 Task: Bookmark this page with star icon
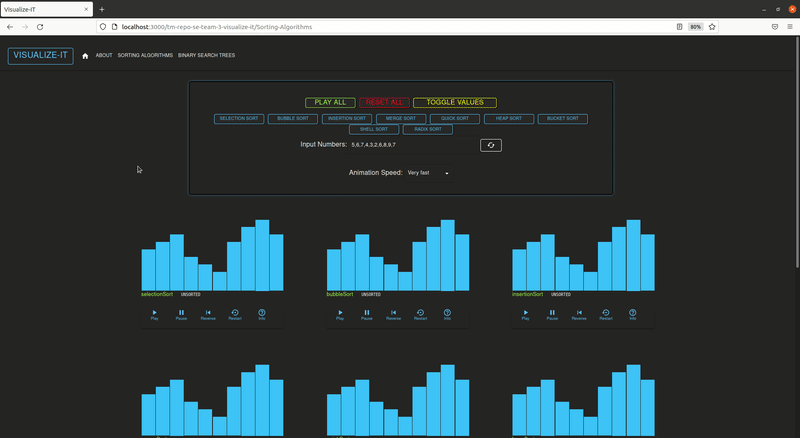(712, 27)
